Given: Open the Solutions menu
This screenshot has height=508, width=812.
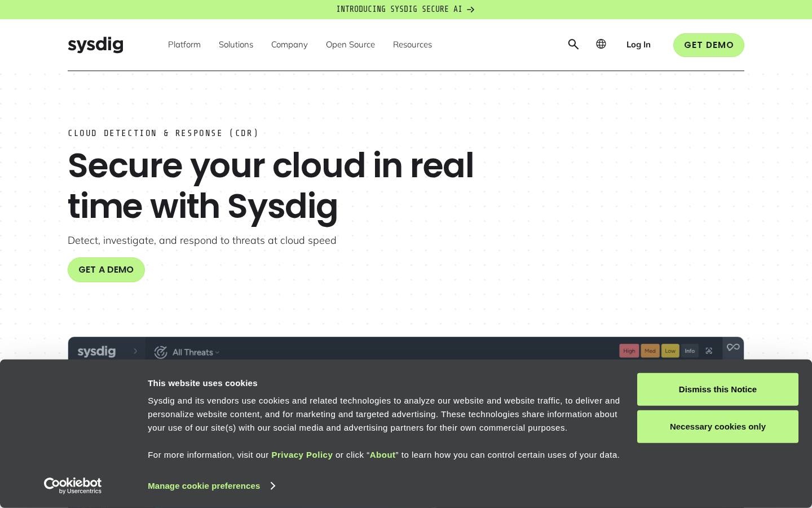Looking at the screenshot, I should click(x=236, y=45).
